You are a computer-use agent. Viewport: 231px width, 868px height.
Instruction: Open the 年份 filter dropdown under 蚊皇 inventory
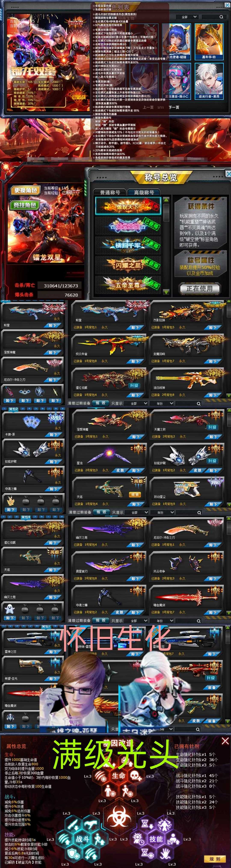(x=164, y=403)
